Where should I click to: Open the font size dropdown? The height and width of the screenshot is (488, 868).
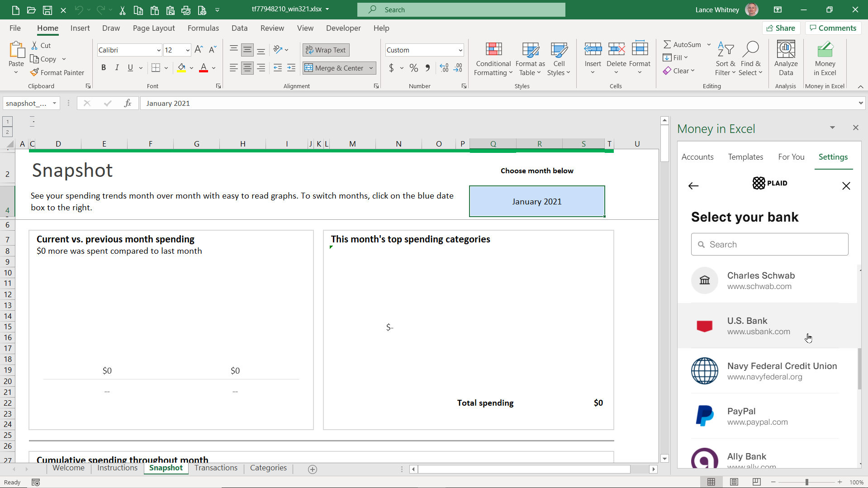pos(187,50)
